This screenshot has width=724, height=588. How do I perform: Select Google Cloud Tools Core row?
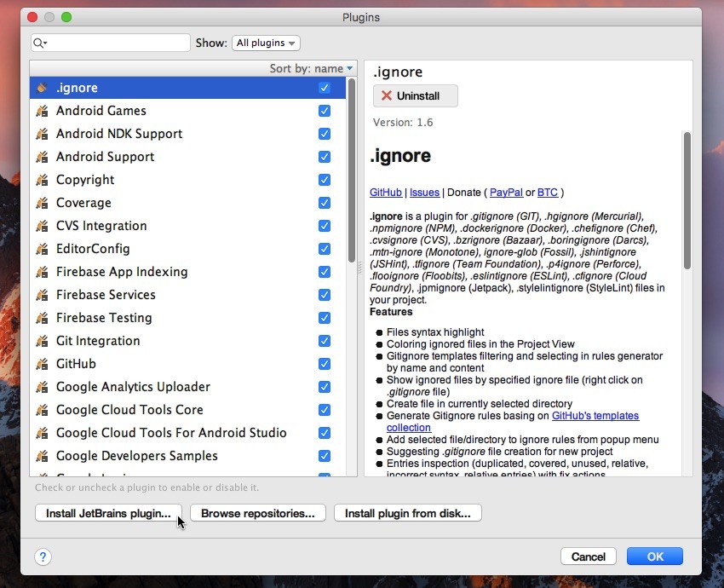(x=187, y=410)
